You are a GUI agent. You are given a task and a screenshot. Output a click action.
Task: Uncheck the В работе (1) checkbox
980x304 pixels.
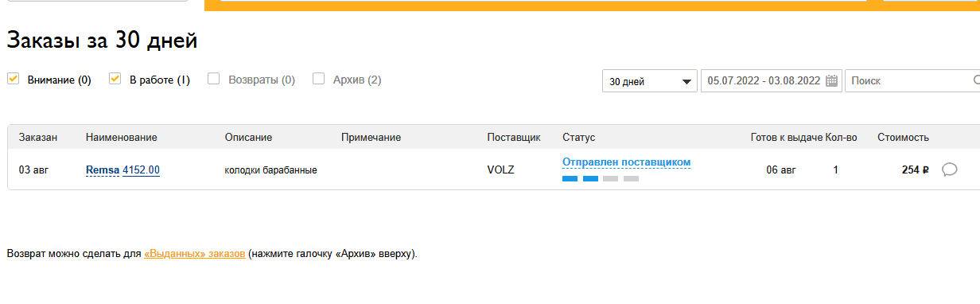(115, 79)
